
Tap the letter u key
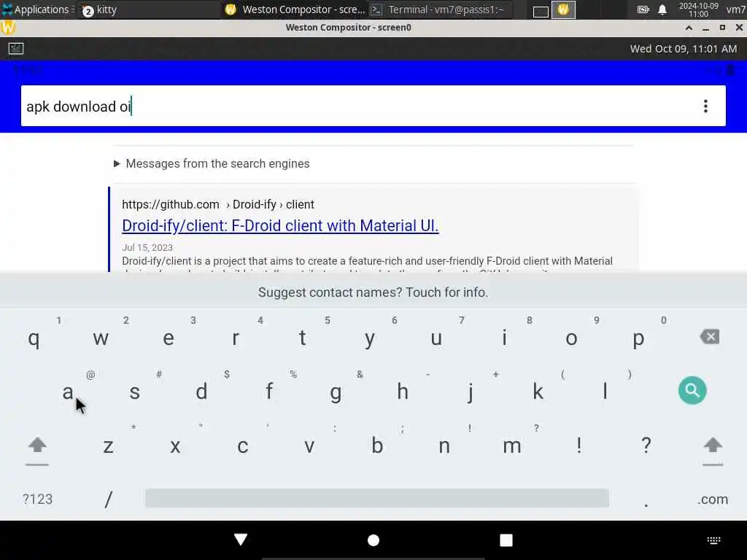tap(436, 339)
